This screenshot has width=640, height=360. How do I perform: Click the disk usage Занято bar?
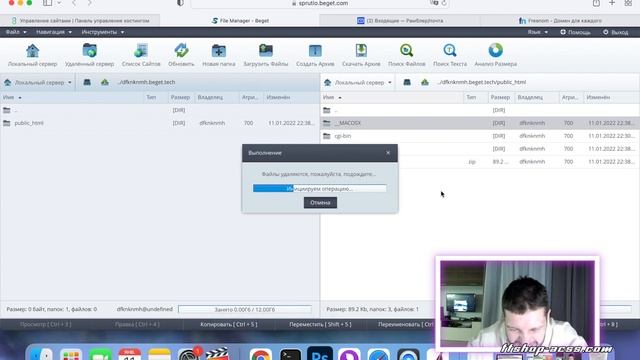(x=245, y=309)
